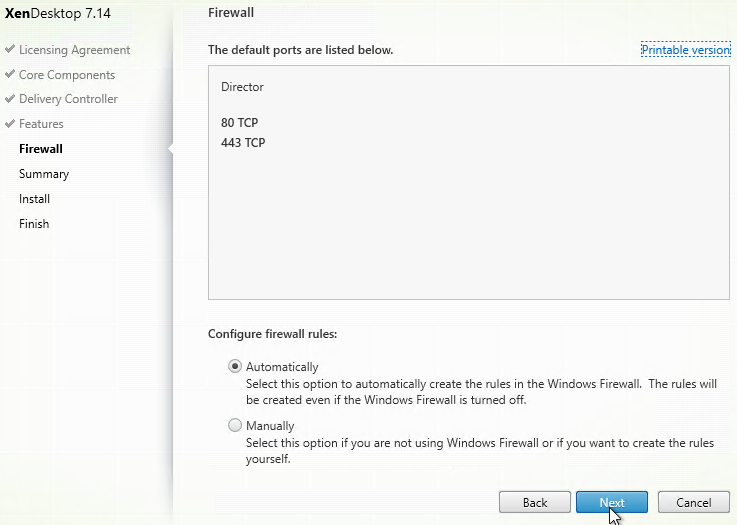The width and height of the screenshot is (737, 525).
Task: Select the Delivery Controller step
Action: [68, 99]
